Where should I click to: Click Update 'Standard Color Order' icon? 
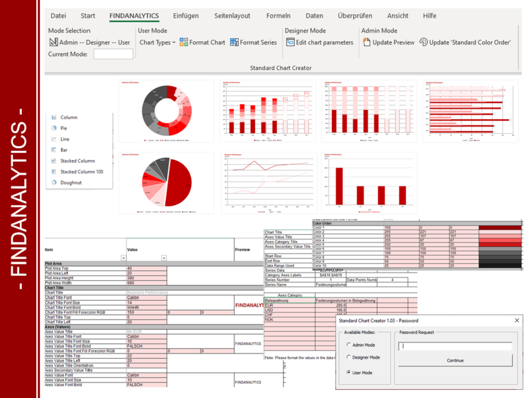pos(424,42)
